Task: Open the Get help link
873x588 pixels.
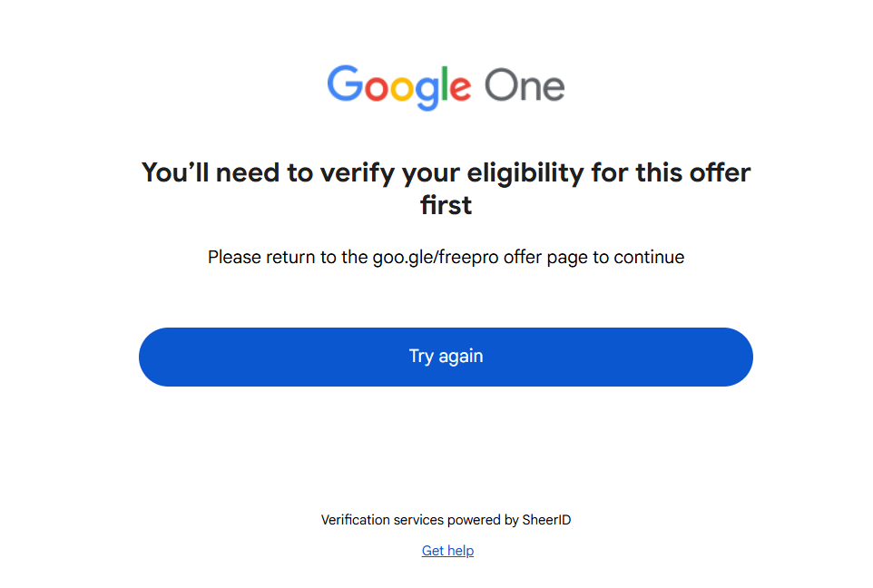Action: [x=447, y=551]
